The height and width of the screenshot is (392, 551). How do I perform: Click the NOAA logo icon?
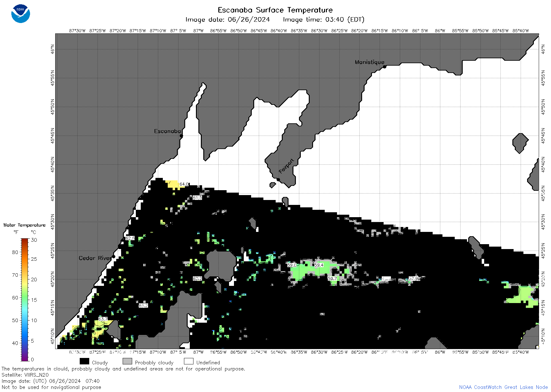click(21, 13)
